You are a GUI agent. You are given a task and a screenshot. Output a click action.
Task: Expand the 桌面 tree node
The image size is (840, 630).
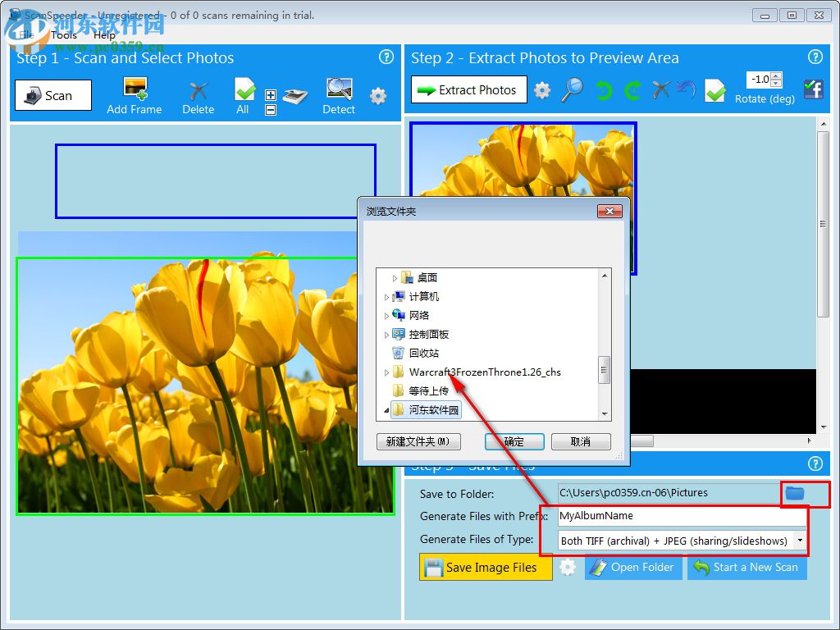pos(395,278)
